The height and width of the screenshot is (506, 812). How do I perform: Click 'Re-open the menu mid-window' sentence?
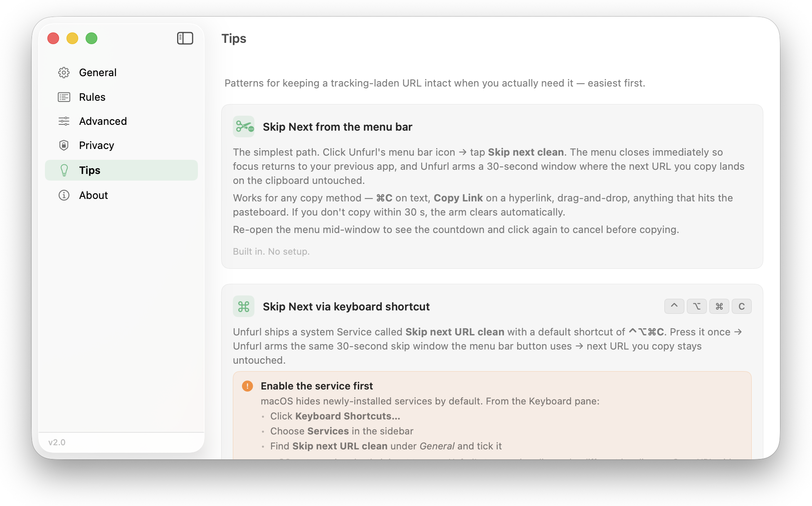click(456, 230)
